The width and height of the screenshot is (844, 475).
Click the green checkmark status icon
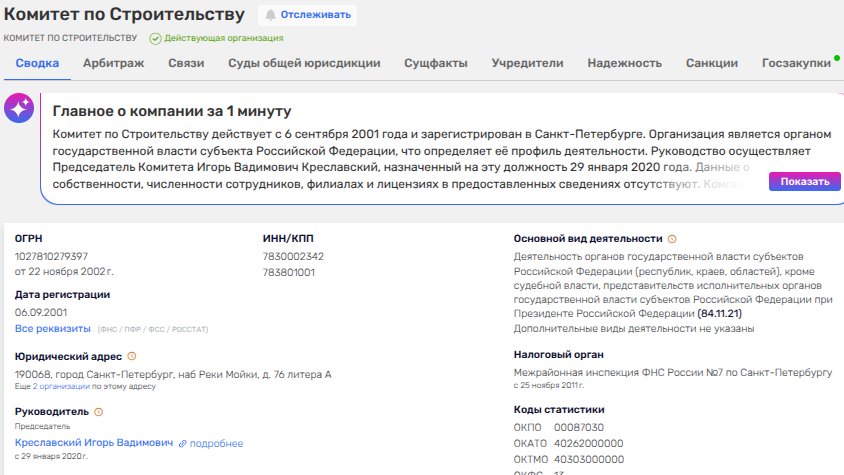click(155, 38)
